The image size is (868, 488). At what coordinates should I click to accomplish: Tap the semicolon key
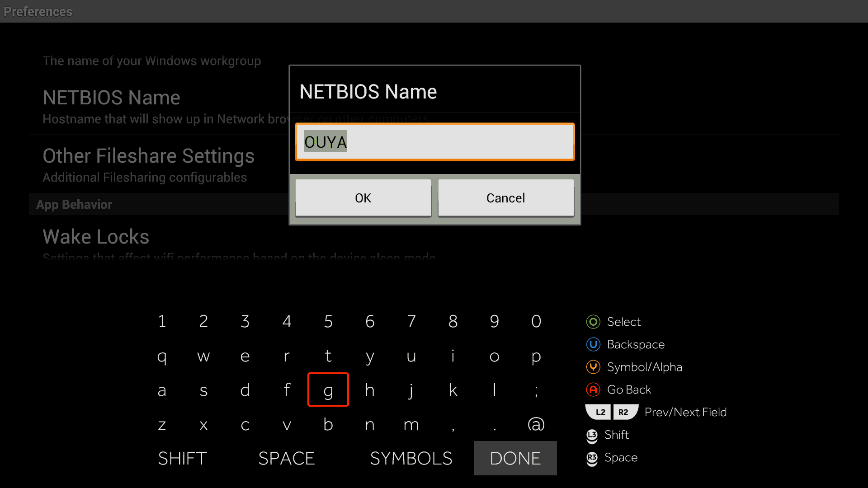click(536, 390)
